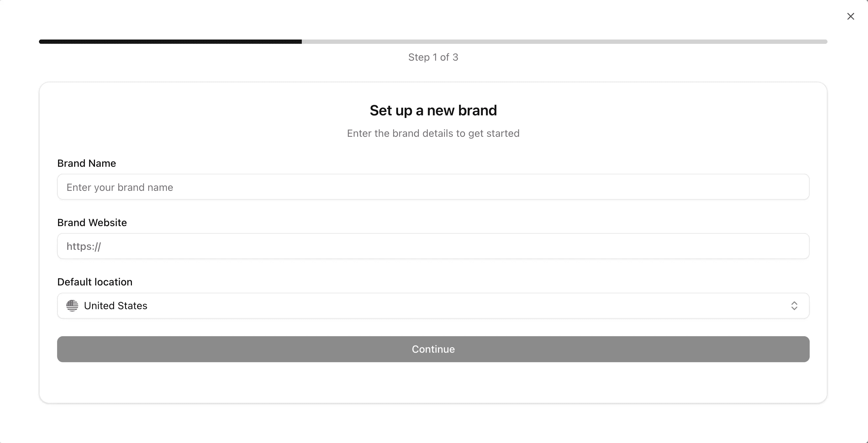The width and height of the screenshot is (868, 443).
Task: Click the 'Step 1 of 3' label
Action: point(433,57)
